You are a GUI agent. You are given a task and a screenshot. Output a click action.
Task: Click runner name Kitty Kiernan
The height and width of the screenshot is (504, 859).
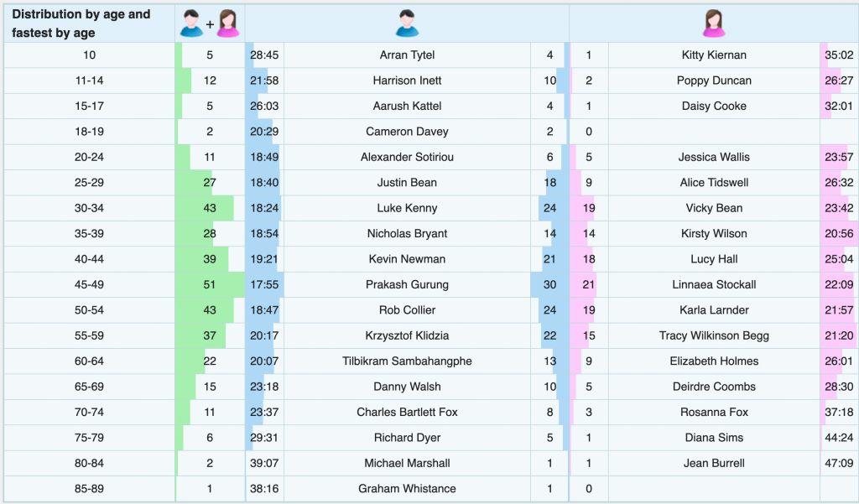[x=714, y=55]
